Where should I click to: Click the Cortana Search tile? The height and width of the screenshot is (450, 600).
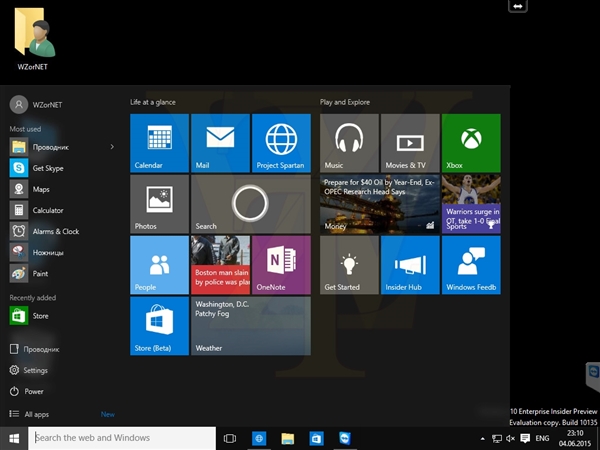pos(250,203)
